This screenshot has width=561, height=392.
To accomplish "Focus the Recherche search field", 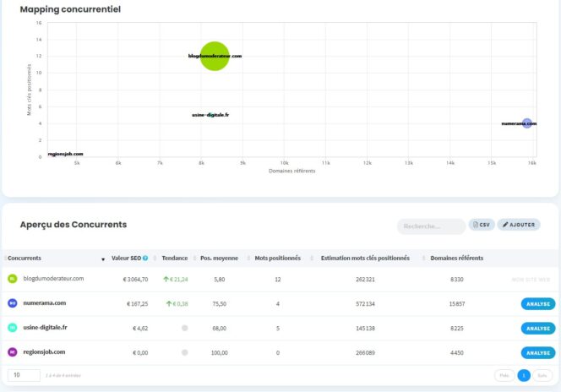I will 431,226.
